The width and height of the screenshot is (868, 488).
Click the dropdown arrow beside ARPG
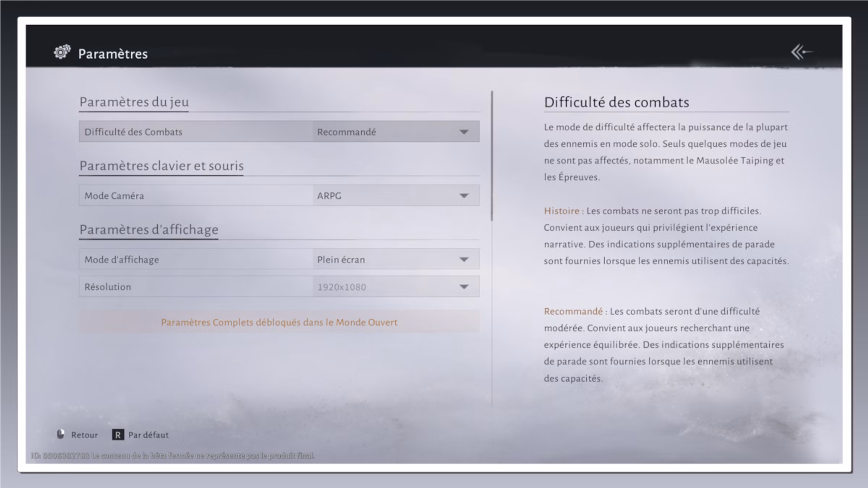464,196
